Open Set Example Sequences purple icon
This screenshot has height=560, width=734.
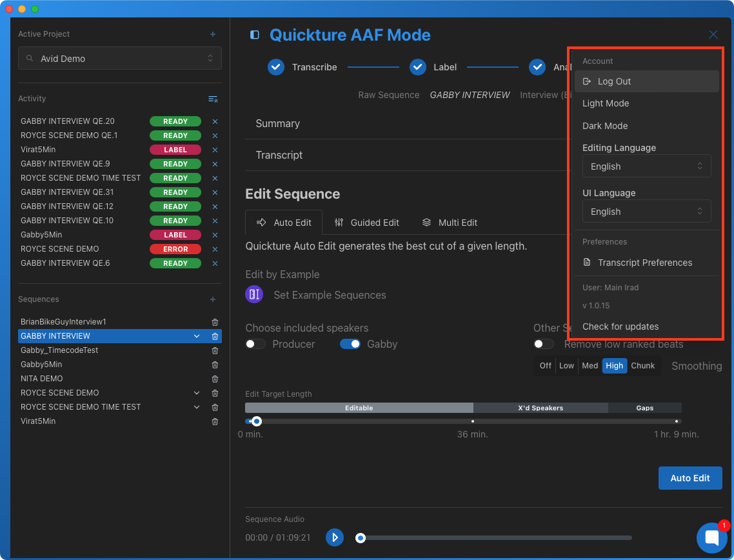[254, 294]
